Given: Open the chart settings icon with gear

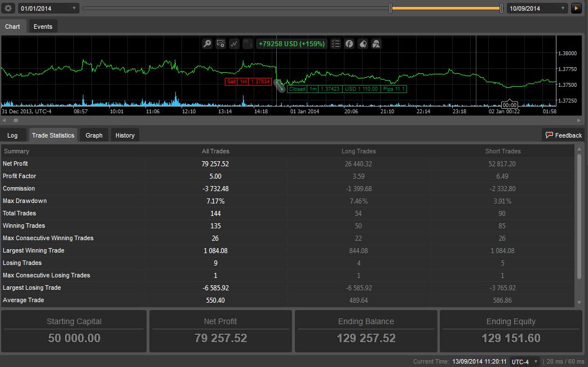Looking at the screenshot, I should [x=220, y=44].
